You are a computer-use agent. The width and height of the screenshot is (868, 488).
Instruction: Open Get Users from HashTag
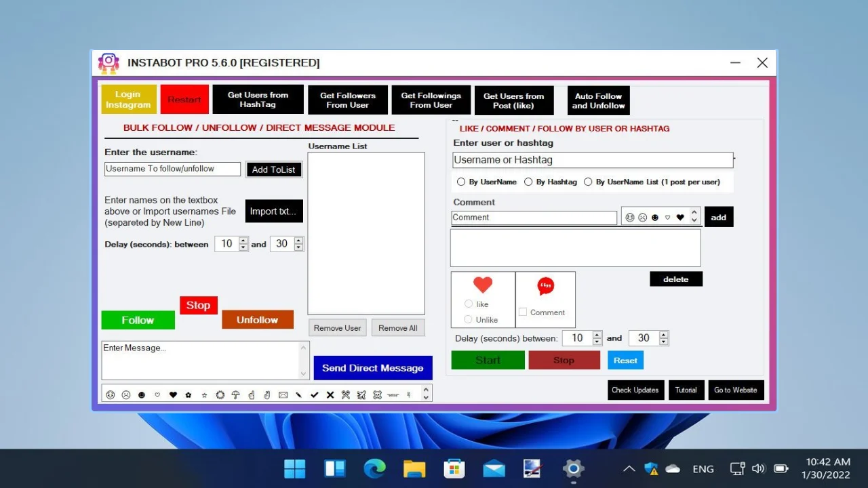click(258, 100)
